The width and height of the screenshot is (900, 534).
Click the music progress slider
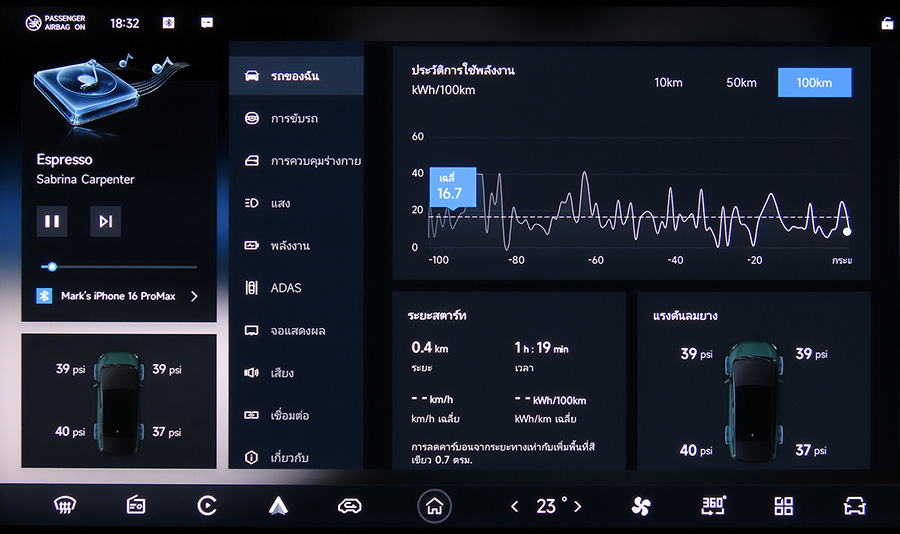pyautogui.click(x=118, y=267)
